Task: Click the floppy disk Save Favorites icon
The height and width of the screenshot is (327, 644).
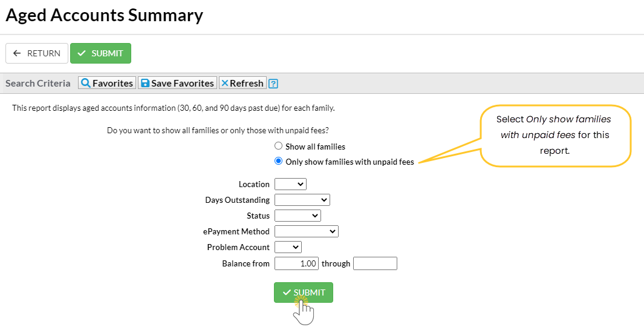Action: [x=145, y=84]
